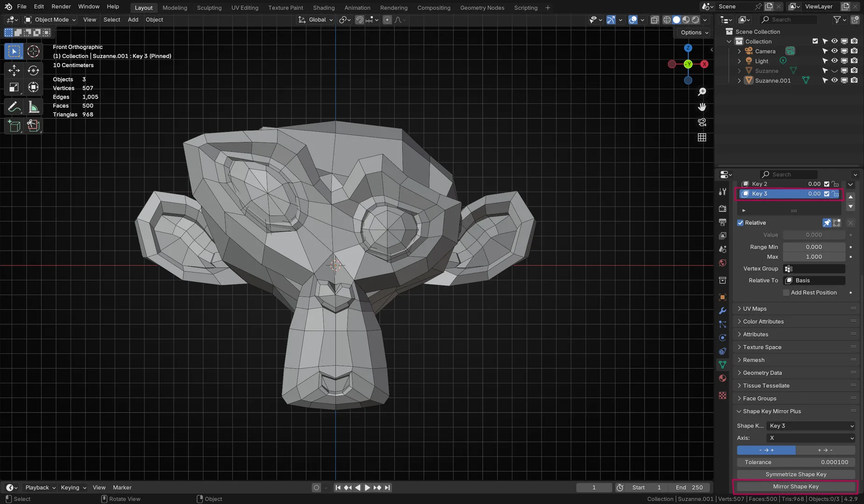Toggle camera view icon in viewport

tap(702, 122)
